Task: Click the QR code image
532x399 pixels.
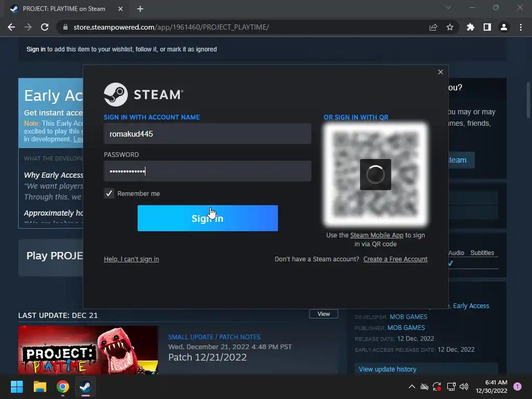Action: pos(375,174)
